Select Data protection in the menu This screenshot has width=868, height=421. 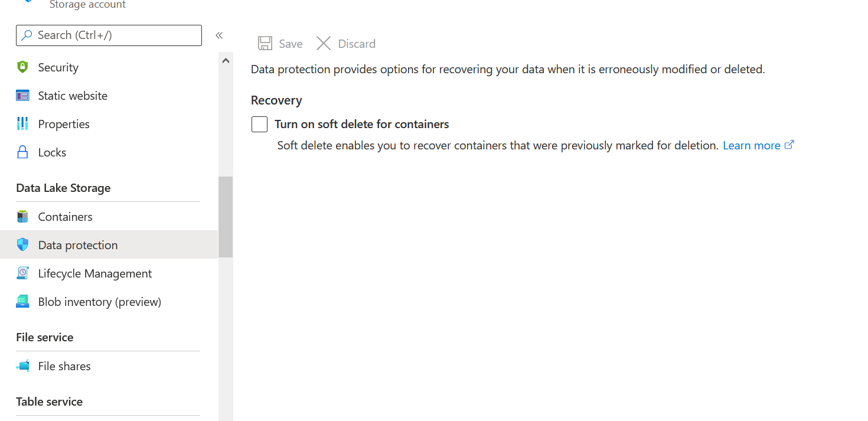coord(77,244)
